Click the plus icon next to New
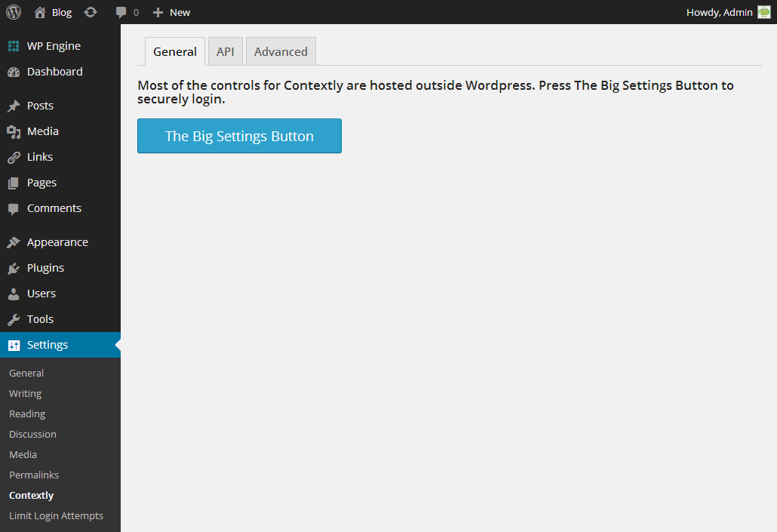Image resolution: width=777 pixels, height=532 pixels. [x=158, y=12]
